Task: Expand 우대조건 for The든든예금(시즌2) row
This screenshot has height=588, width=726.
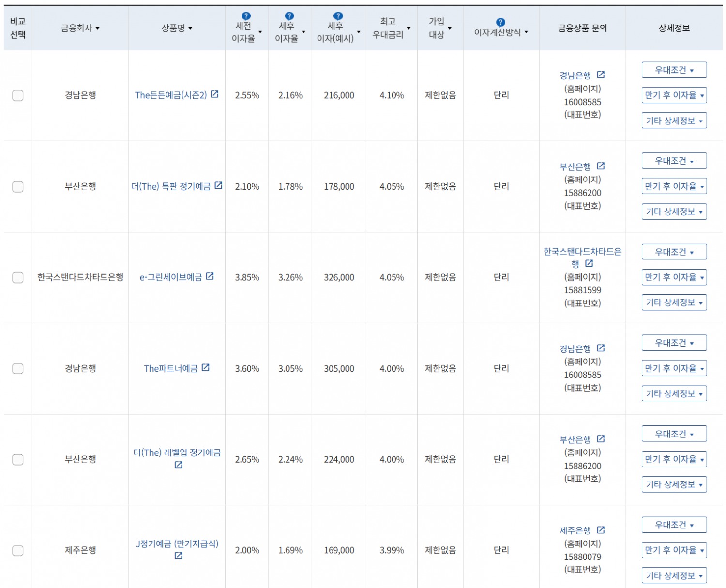Action: 674,70
